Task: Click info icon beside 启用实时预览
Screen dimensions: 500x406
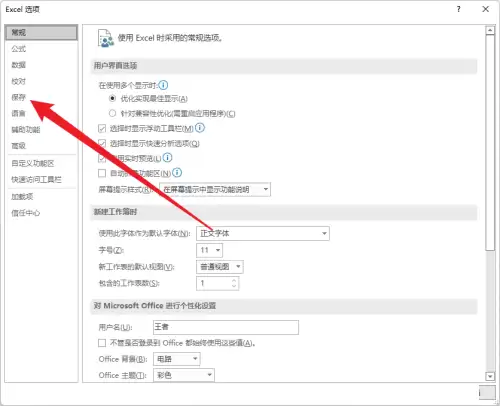Action: (168, 157)
